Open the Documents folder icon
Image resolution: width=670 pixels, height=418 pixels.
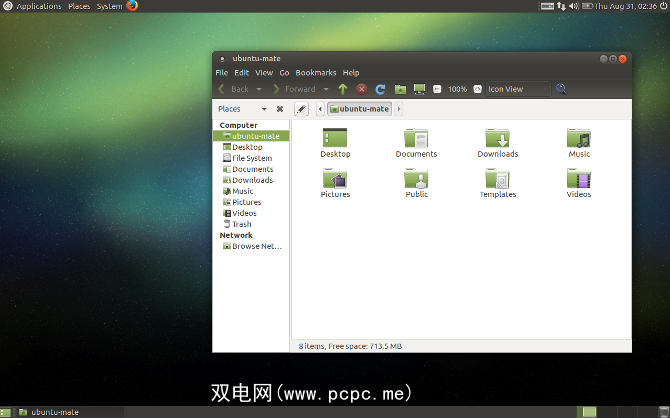coord(416,143)
